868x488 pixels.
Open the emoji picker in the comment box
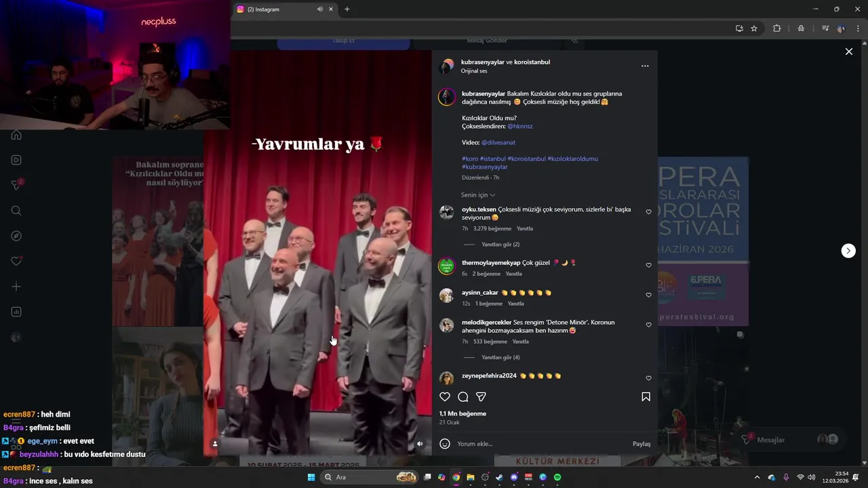(445, 444)
